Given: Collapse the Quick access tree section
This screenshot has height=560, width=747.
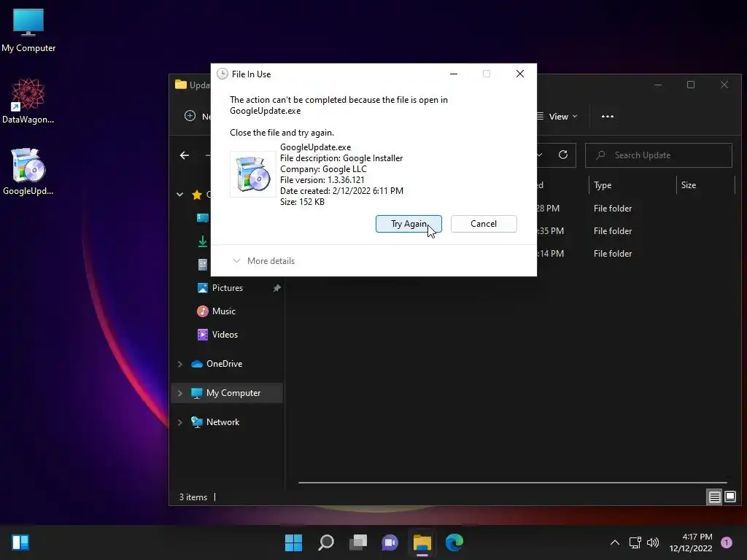Looking at the screenshot, I should [x=180, y=194].
